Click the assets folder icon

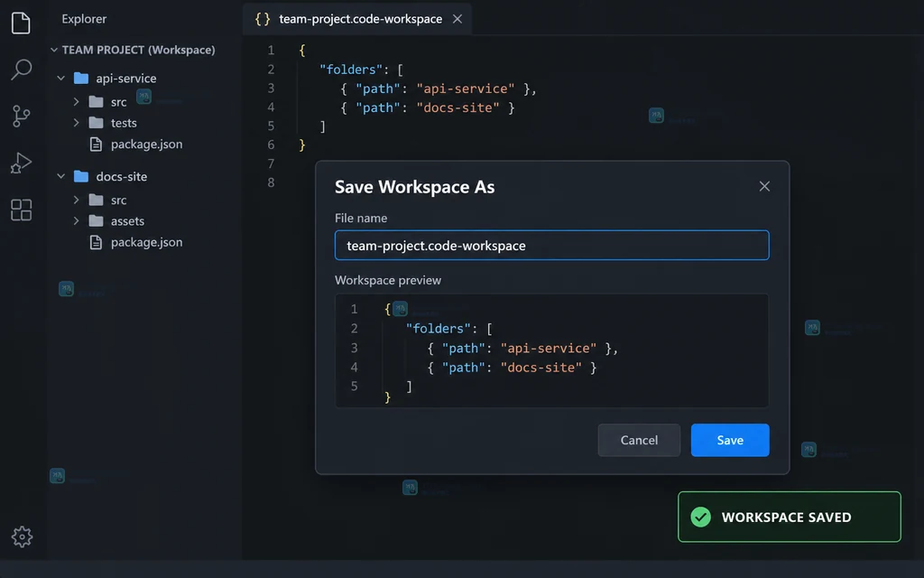tap(96, 220)
